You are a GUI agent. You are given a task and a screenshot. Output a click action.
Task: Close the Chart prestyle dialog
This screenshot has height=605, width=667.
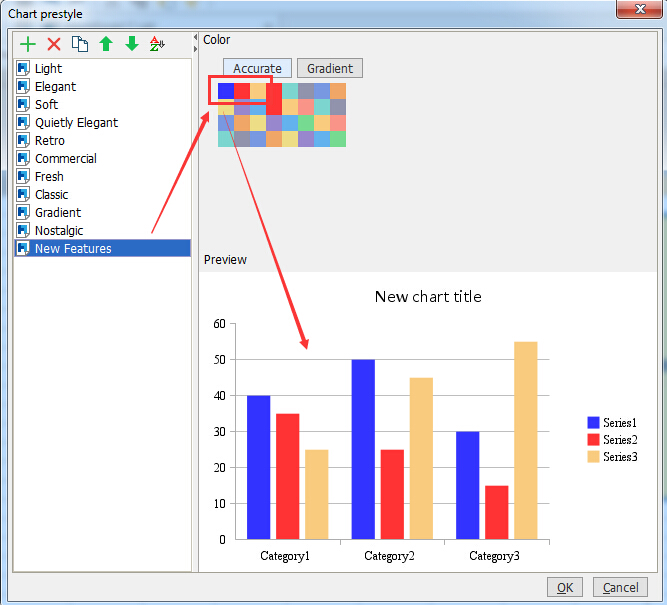(640, 9)
